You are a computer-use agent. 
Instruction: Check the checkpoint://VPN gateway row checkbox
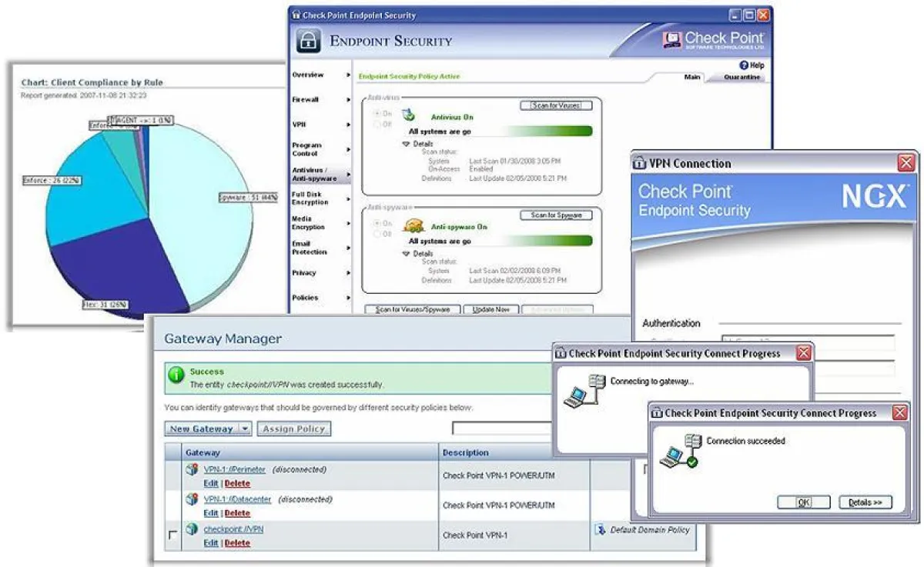(172, 533)
